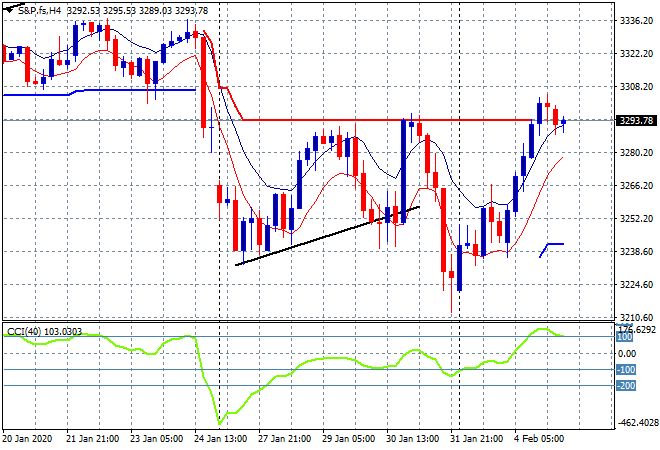Click the 23 Jan 05:00 time label
Image resolution: width=660 pixels, height=450 pixels.
pos(157,439)
